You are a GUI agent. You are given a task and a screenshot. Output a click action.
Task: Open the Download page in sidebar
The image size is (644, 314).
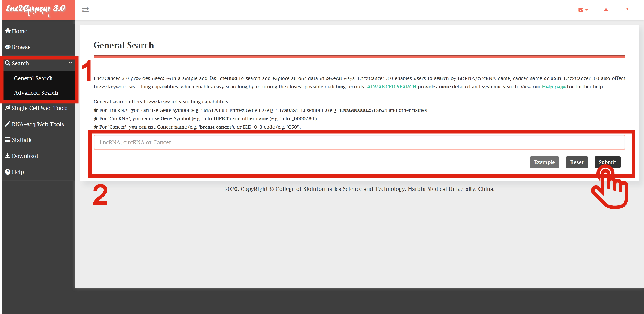click(25, 156)
